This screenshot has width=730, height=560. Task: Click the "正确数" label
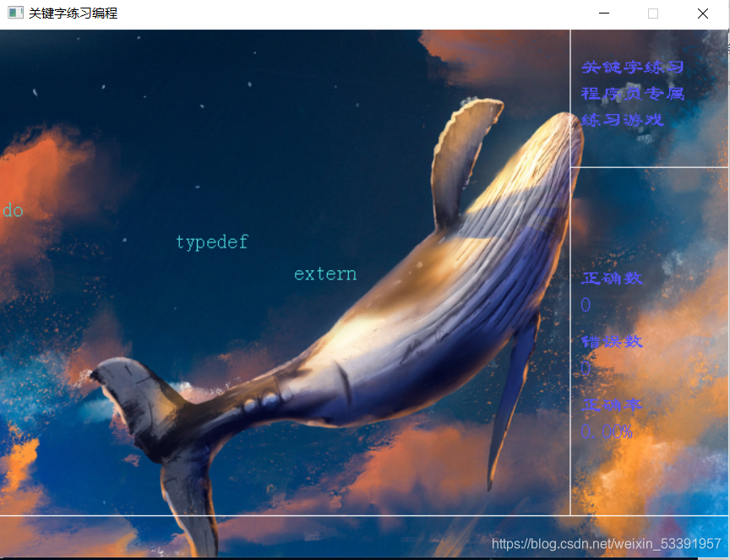tap(613, 279)
